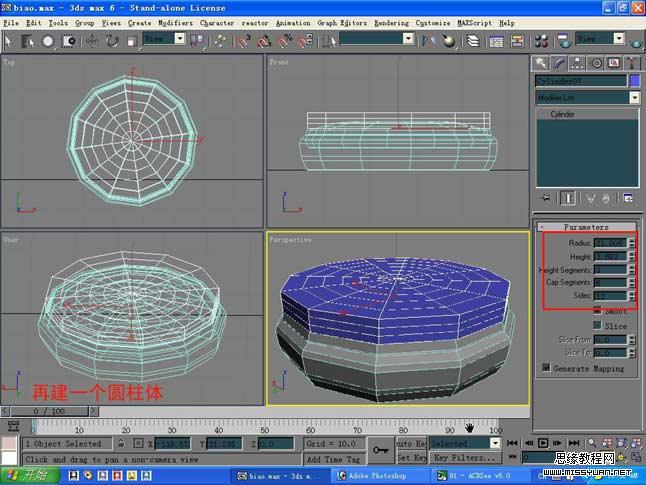
Task: Toggle the Spinner Snap icon
Action: coord(305,41)
